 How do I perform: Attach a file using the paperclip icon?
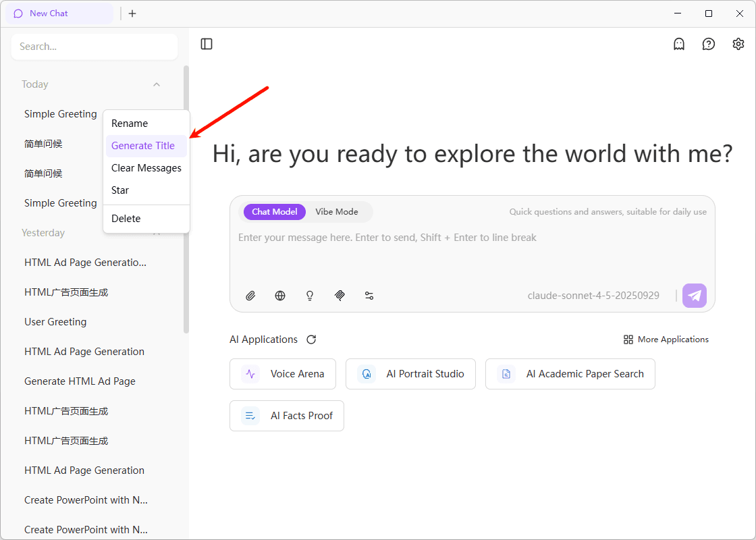tap(250, 296)
